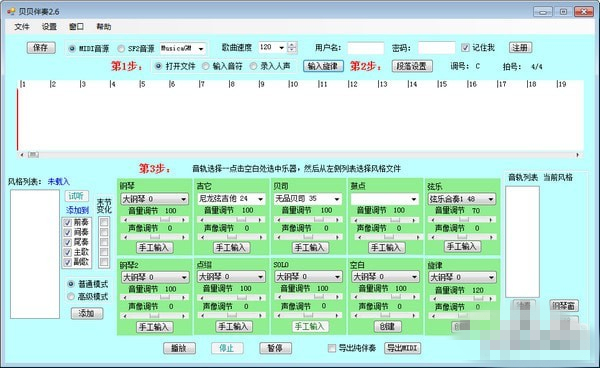Open 贝司 track instrument dropdown
Image resolution: width=600 pixels, height=368 pixels.
tap(308, 199)
